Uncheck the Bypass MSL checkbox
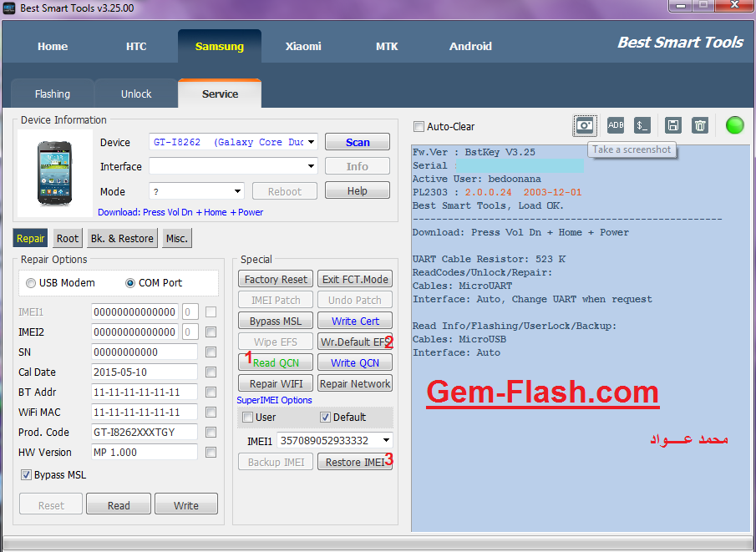Viewport: 756px width, 552px height. (26, 475)
